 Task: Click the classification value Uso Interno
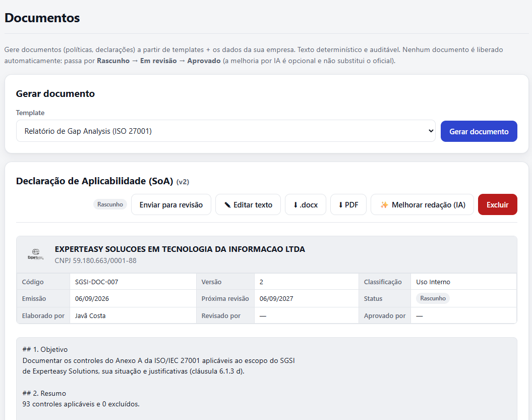tap(433, 282)
